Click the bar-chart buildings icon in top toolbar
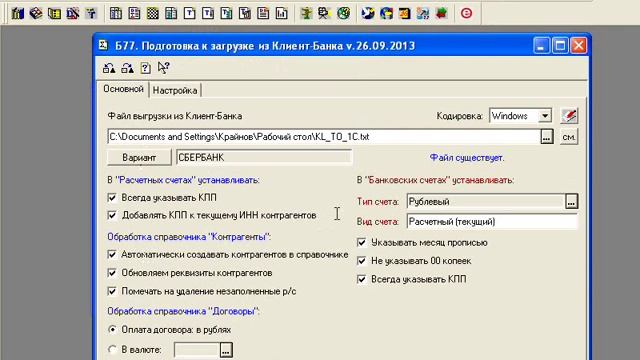Image resolution: width=640 pixels, height=360 pixels. pos(18,13)
